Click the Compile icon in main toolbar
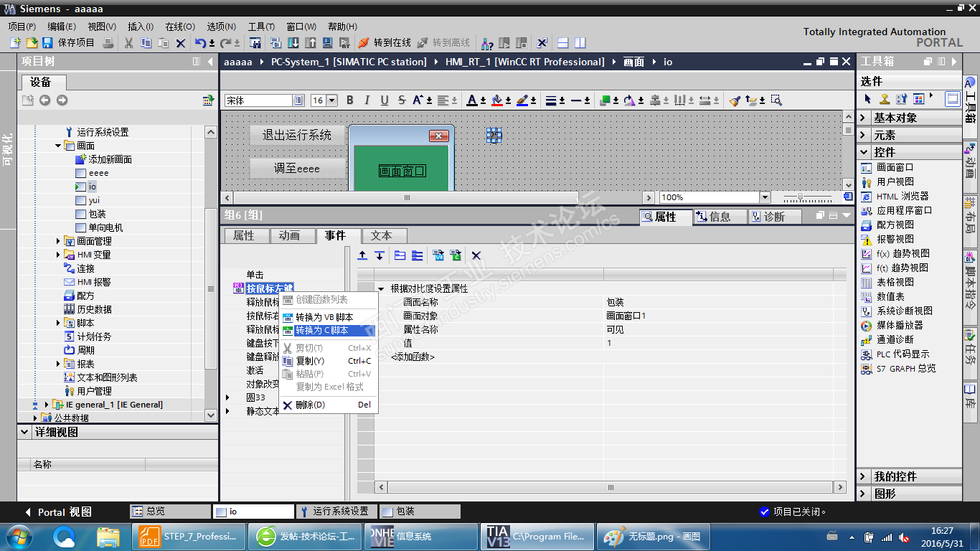Viewport: 980px width, 551px height. click(276, 43)
